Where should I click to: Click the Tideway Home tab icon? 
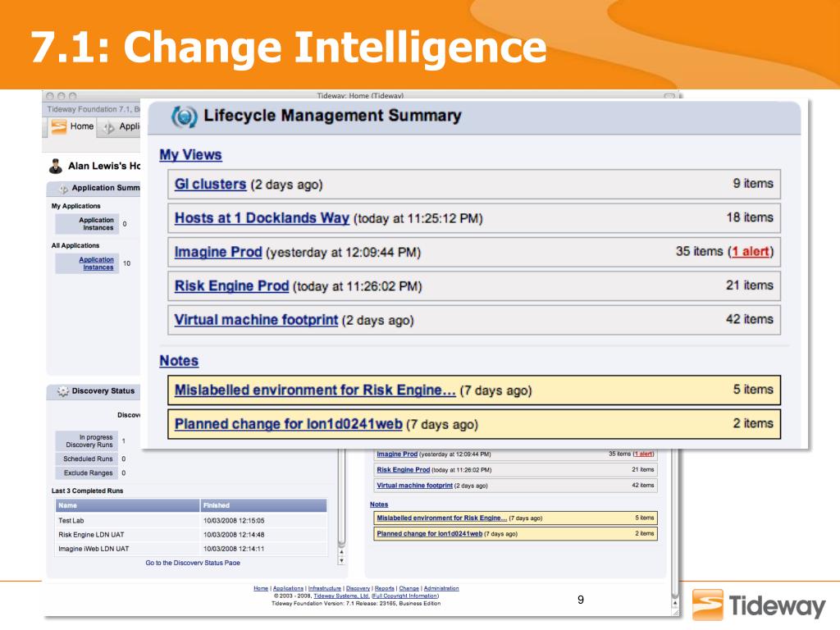coord(58,126)
